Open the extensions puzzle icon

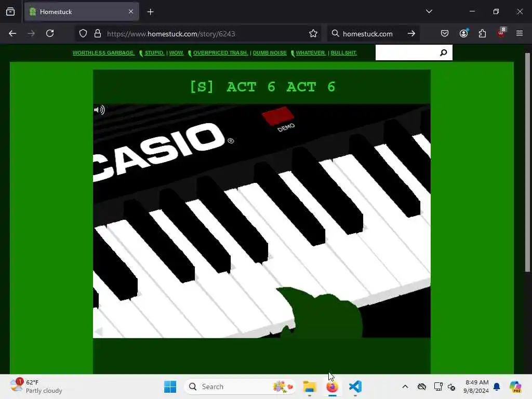[x=482, y=34]
